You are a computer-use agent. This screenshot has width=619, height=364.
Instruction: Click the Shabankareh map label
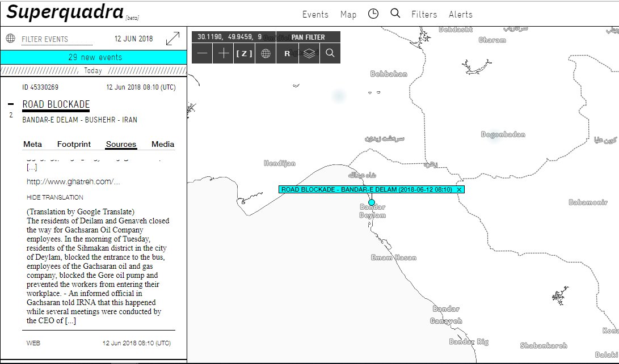[x=544, y=345]
